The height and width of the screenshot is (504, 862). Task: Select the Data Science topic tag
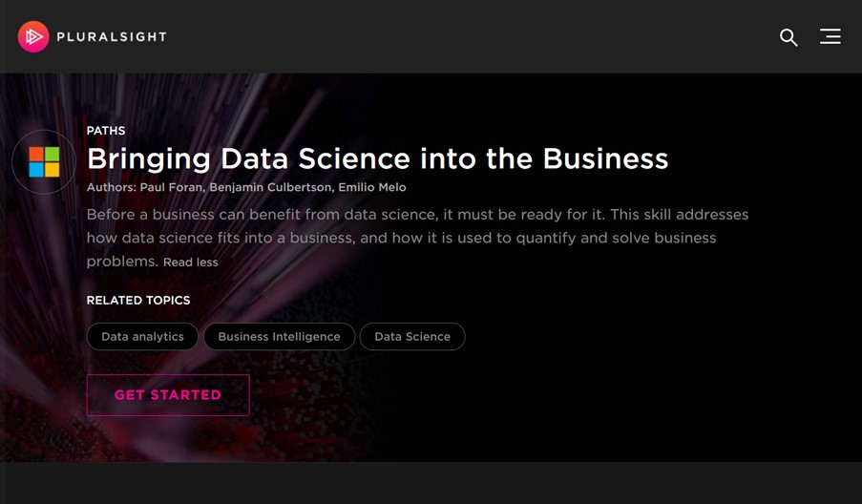pos(412,337)
